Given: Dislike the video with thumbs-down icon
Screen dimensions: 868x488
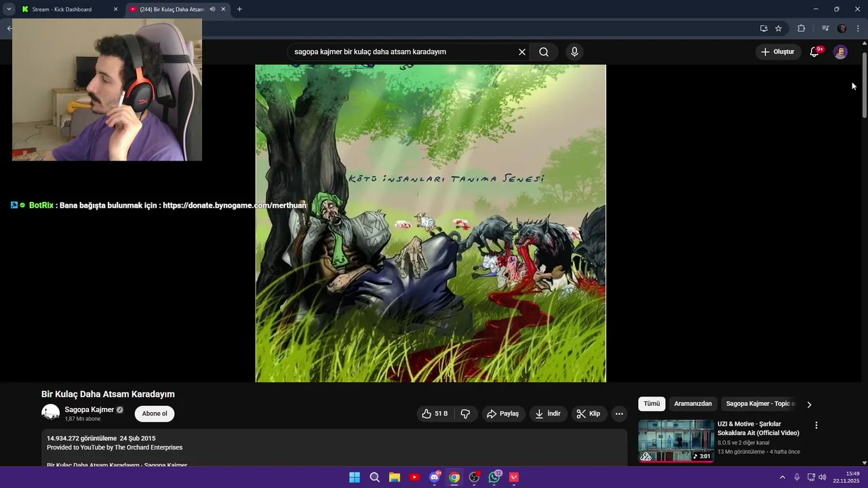Looking at the screenshot, I should click(465, 413).
